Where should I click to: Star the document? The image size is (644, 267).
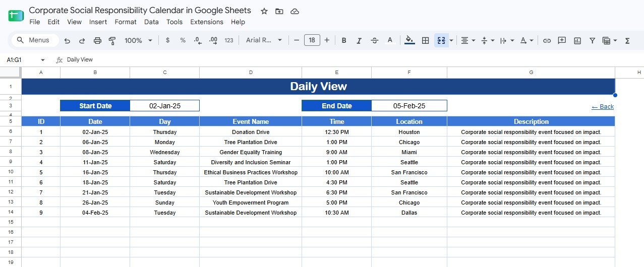click(x=264, y=11)
